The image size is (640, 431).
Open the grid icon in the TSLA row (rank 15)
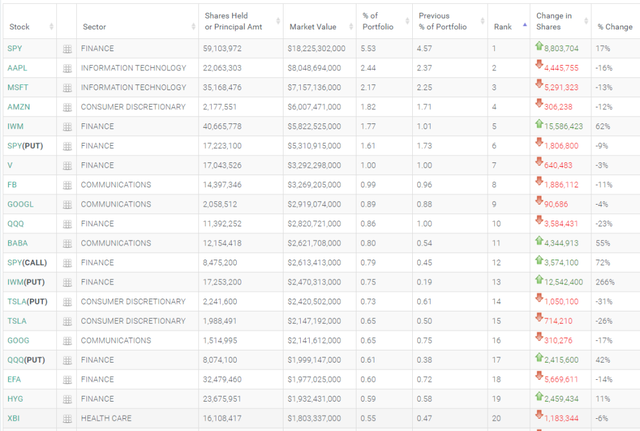(x=67, y=321)
